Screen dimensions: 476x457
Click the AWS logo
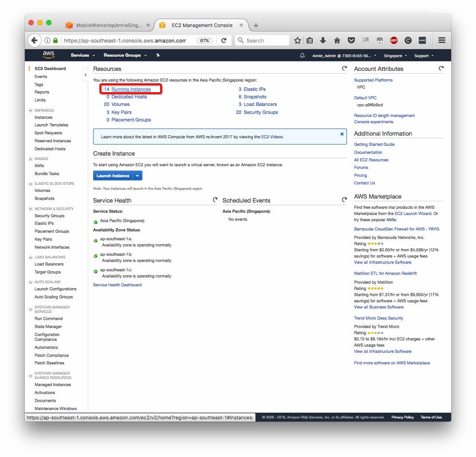48,55
